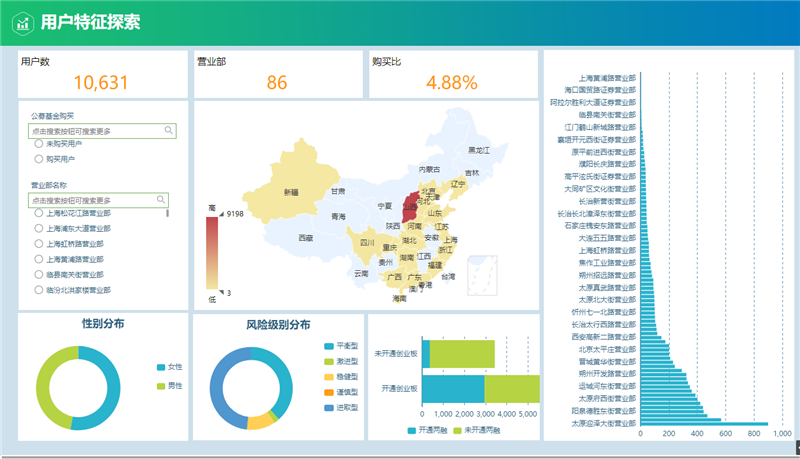Pick 临汾北洪家楼营业部 from branch list

click(39, 289)
